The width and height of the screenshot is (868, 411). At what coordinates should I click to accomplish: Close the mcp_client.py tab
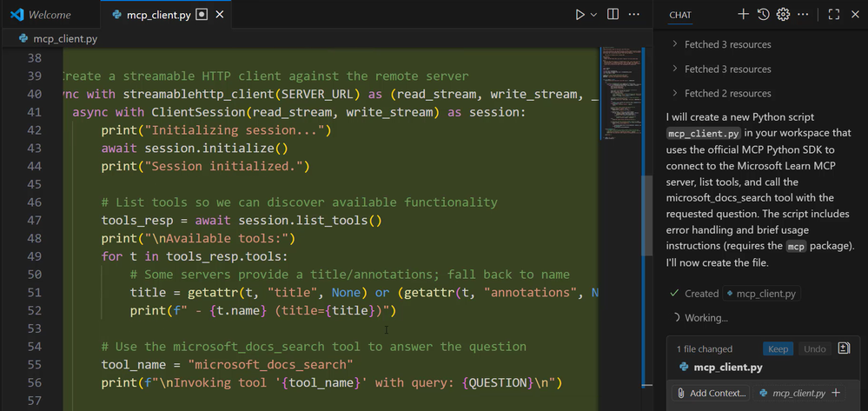(x=220, y=15)
